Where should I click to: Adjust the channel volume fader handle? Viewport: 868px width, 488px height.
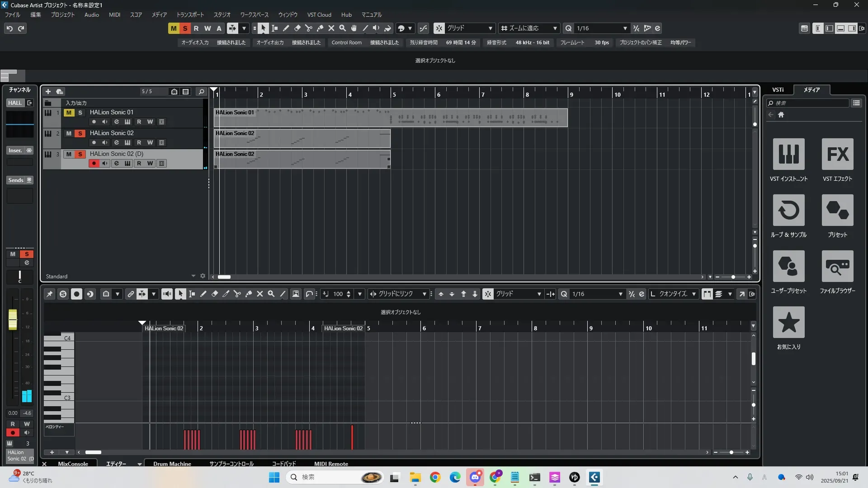tap(13, 319)
